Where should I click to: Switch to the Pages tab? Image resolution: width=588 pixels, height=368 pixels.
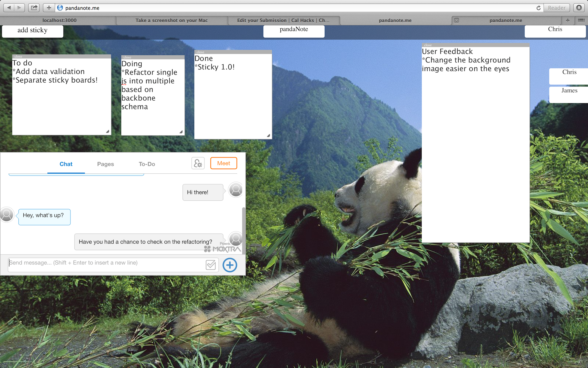105,164
